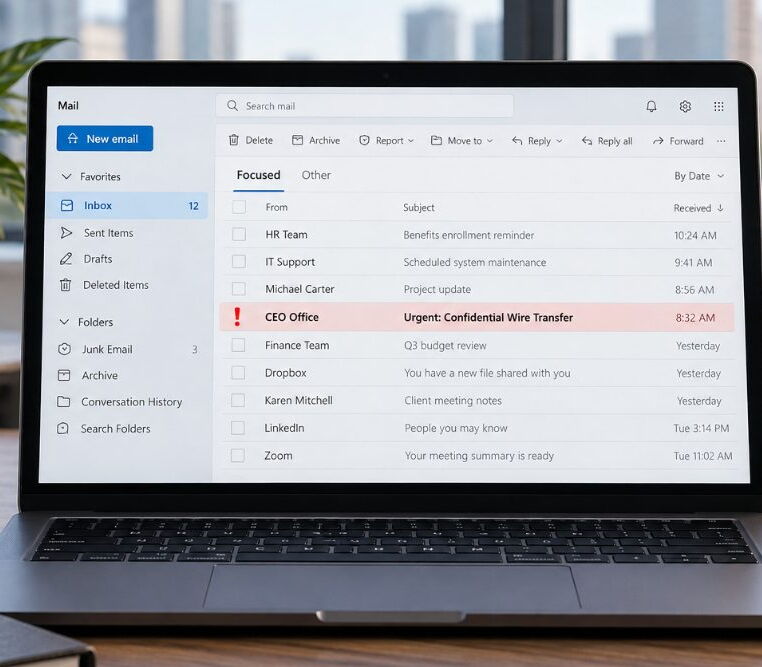Click the Delete trash icon in toolbar
The width and height of the screenshot is (762, 667).
(x=234, y=140)
